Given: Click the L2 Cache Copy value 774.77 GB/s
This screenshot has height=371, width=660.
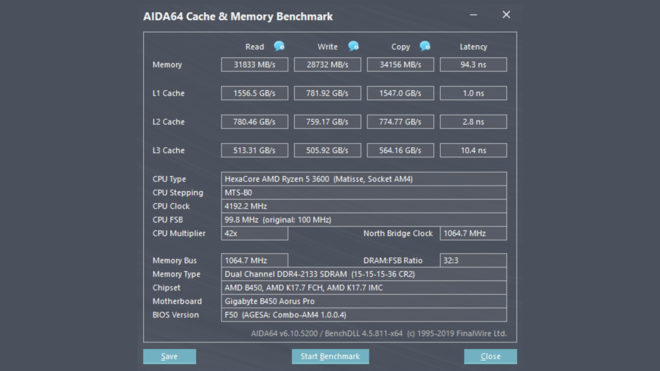Looking at the screenshot, I should [x=400, y=122].
